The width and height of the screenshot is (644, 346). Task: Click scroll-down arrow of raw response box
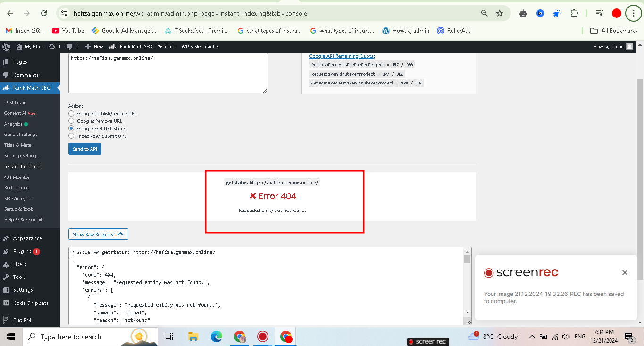point(468,312)
